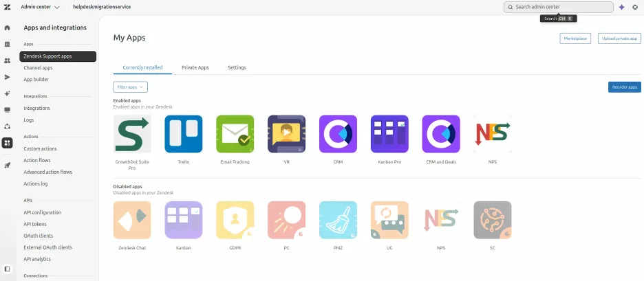Open AI sparkle icon in left rail

pos(7,93)
